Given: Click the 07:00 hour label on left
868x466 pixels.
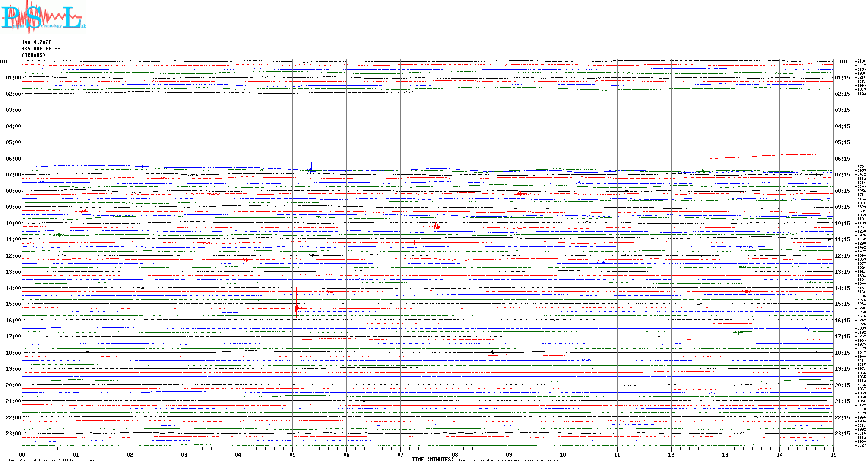Looking at the screenshot, I should [x=13, y=175].
